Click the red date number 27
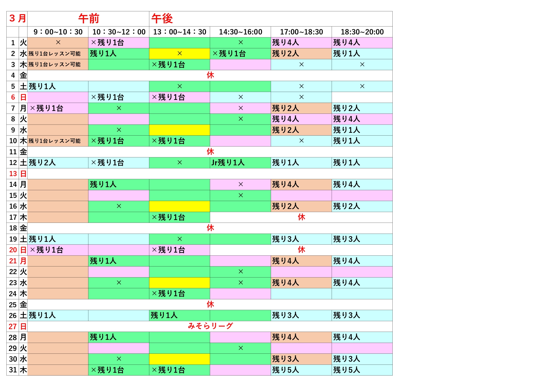 13,326
